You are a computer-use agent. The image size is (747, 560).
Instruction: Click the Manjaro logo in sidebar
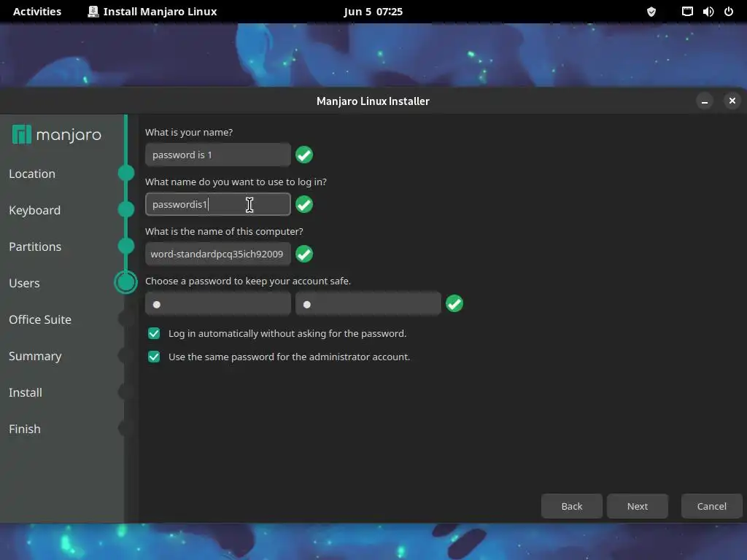[x=57, y=135]
